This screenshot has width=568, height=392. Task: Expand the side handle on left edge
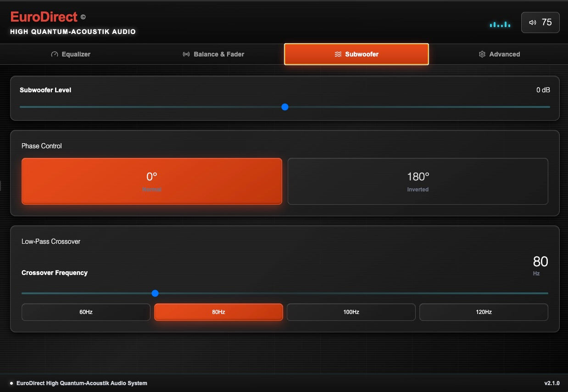pyautogui.click(x=1, y=185)
